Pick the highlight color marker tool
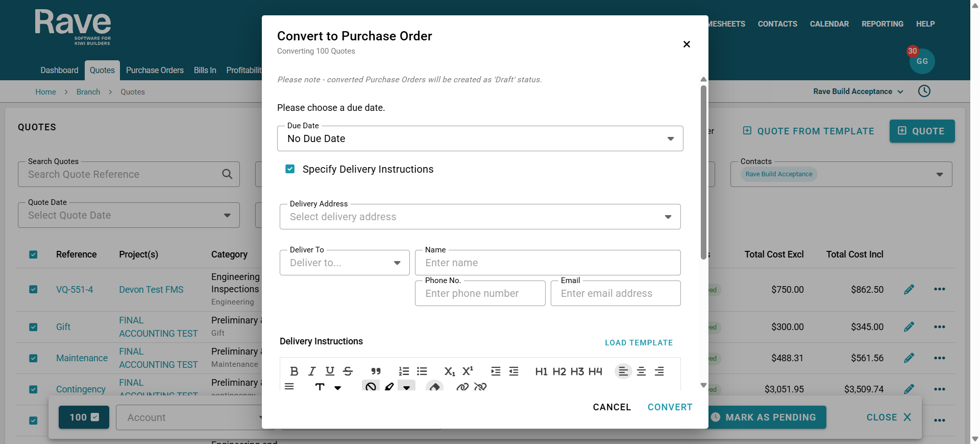980x444 pixels. pos(389,387)
